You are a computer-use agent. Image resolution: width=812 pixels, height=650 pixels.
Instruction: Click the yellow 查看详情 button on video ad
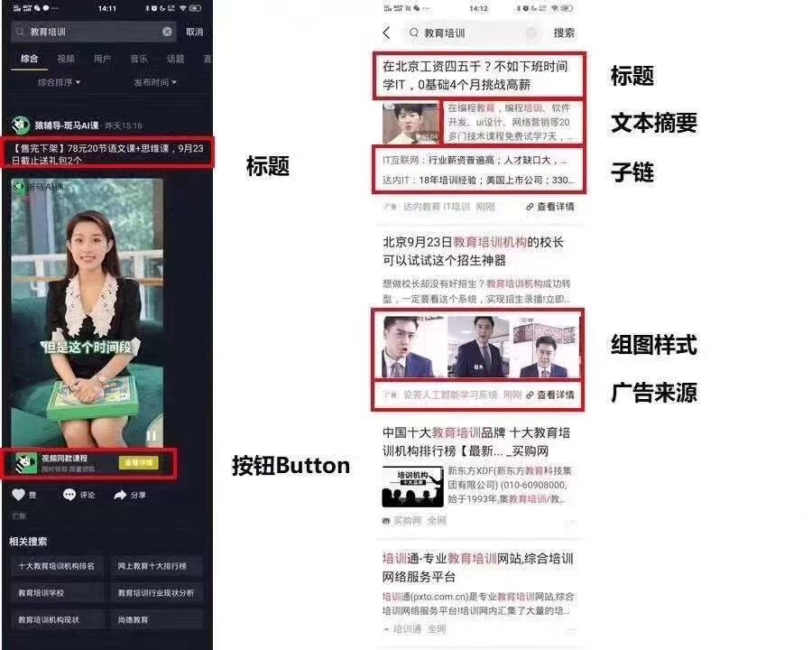pos(139,463)
